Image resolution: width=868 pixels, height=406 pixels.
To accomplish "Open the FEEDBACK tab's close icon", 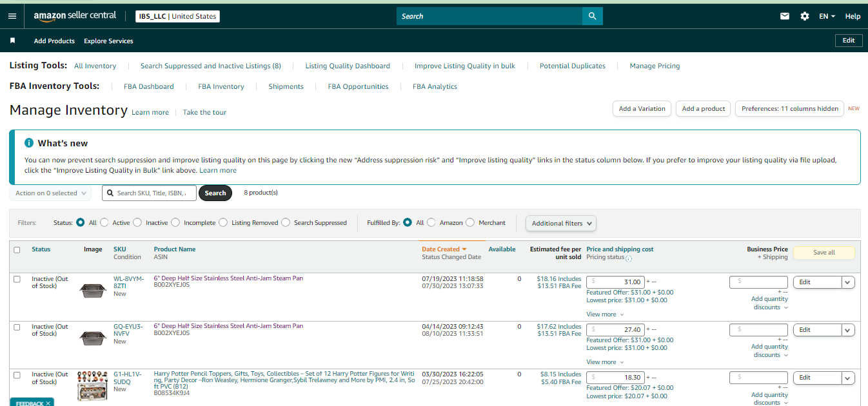I will [x=48, y=403].
